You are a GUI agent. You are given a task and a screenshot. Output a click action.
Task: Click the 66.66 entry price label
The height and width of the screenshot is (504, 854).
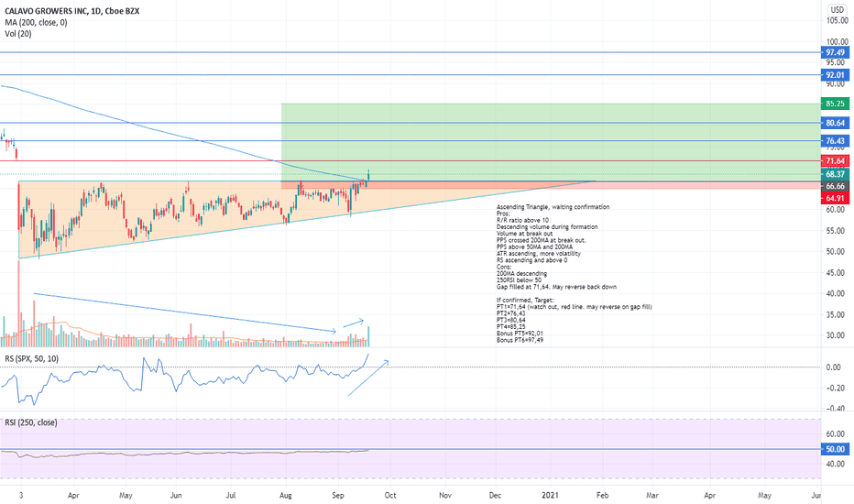(835, 186)
